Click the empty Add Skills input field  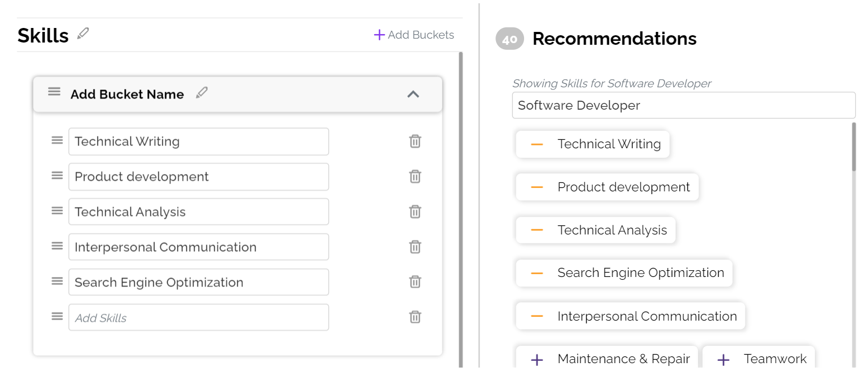(x=199, y=318)
